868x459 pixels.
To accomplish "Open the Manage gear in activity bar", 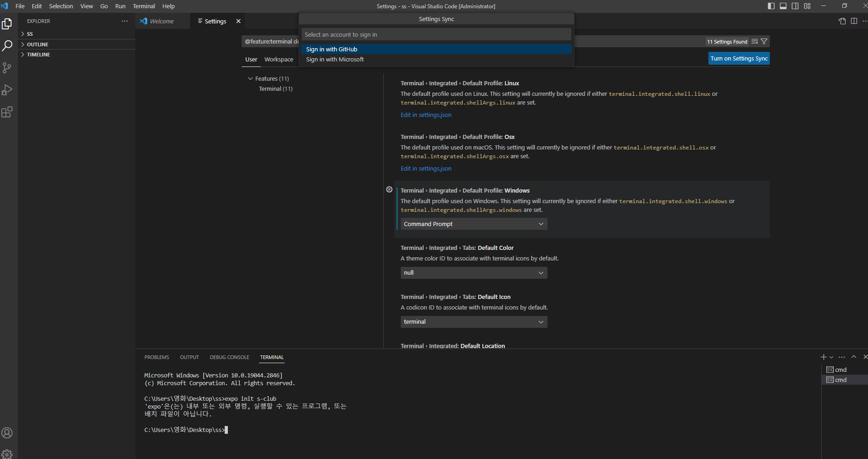I will tap(7, 454).
